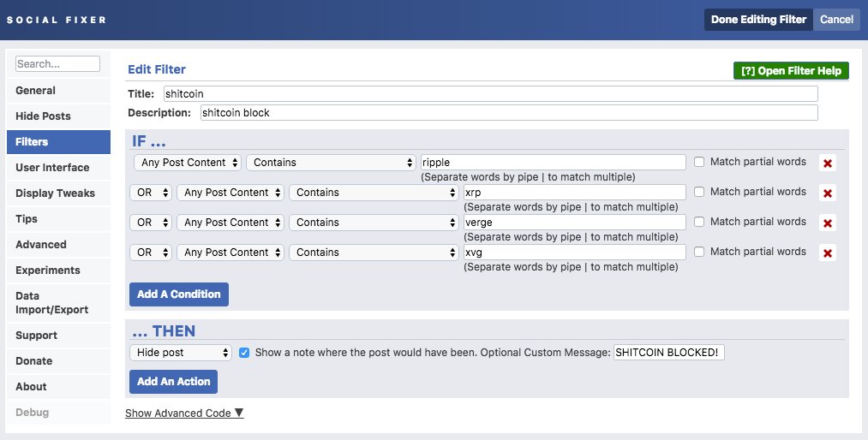The width and height of the screenshot is (868, 440).
Task: Select the Filters tab
Action: [x=58, y=142]
